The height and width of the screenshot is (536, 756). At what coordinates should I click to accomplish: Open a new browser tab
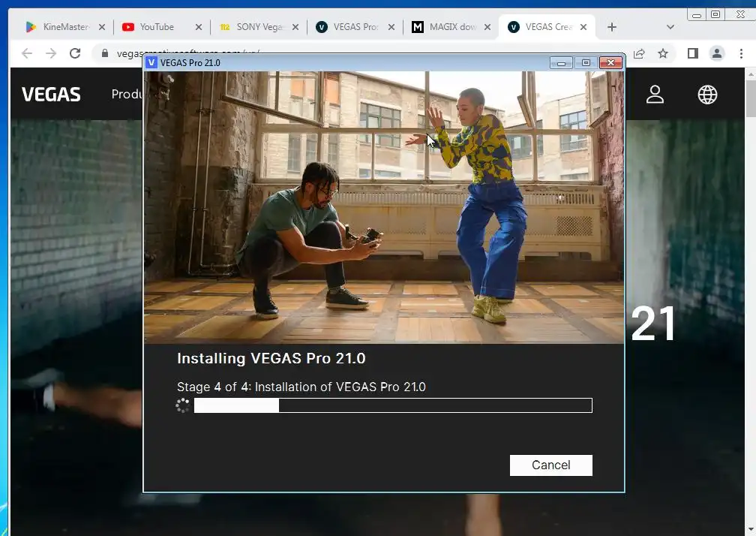(612, 27)
